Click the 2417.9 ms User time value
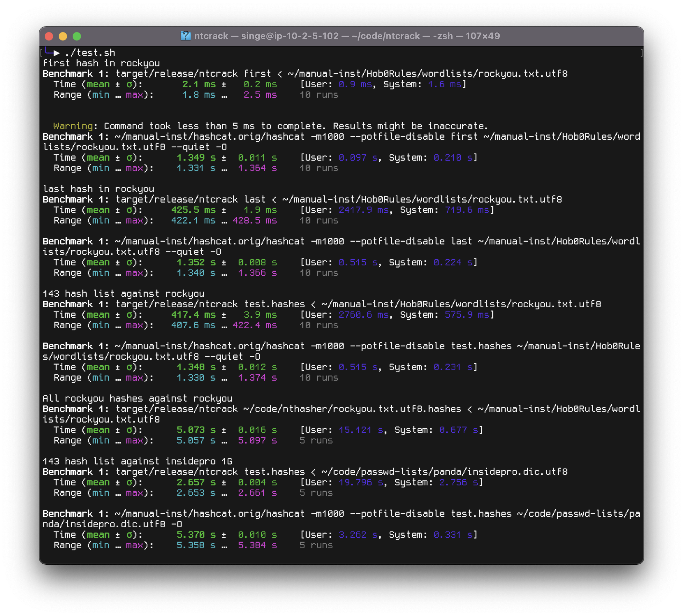683x616 pixels. (x=363, y=210)
